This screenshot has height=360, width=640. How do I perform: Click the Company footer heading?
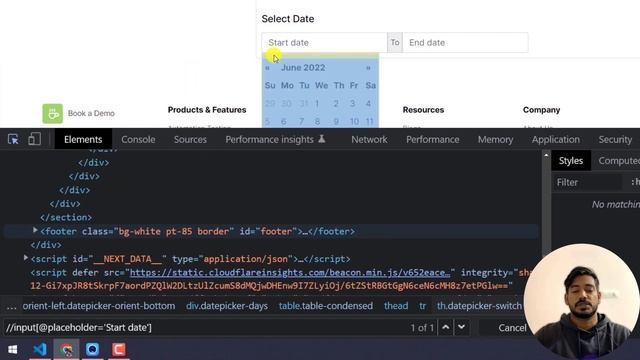542,110
